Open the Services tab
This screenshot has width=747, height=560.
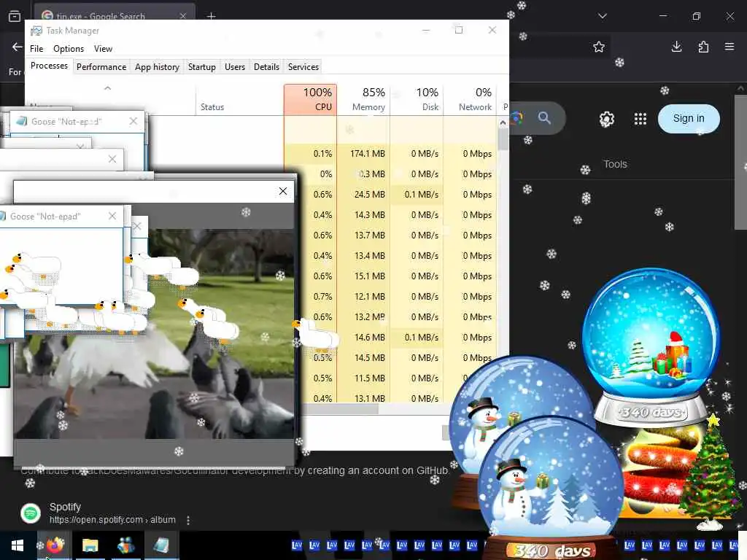303,66
